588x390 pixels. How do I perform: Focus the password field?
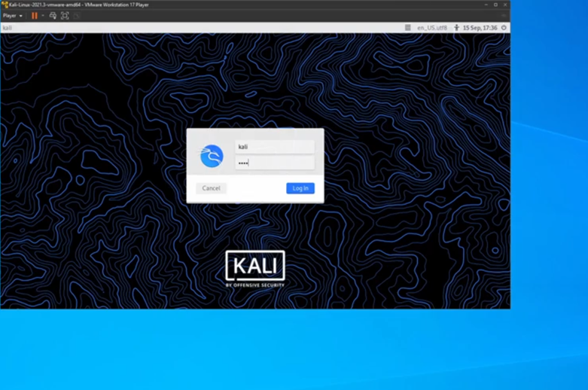coord(275,163)
